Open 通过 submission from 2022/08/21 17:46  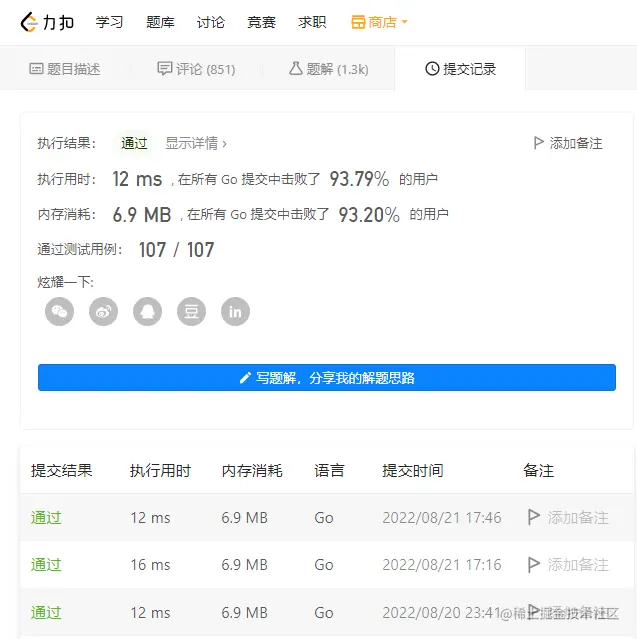click(46, 518)
